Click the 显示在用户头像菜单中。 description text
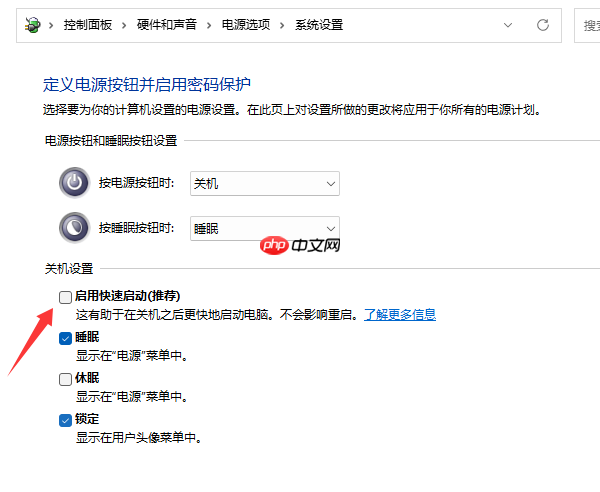This screenshot has width=600, height=492. [139, 437]
